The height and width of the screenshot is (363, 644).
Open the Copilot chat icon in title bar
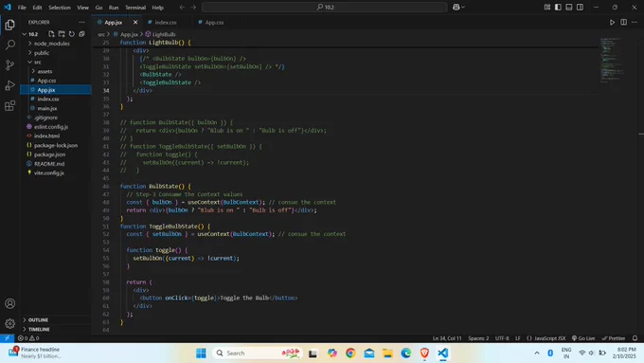click(x=456, y=7)
